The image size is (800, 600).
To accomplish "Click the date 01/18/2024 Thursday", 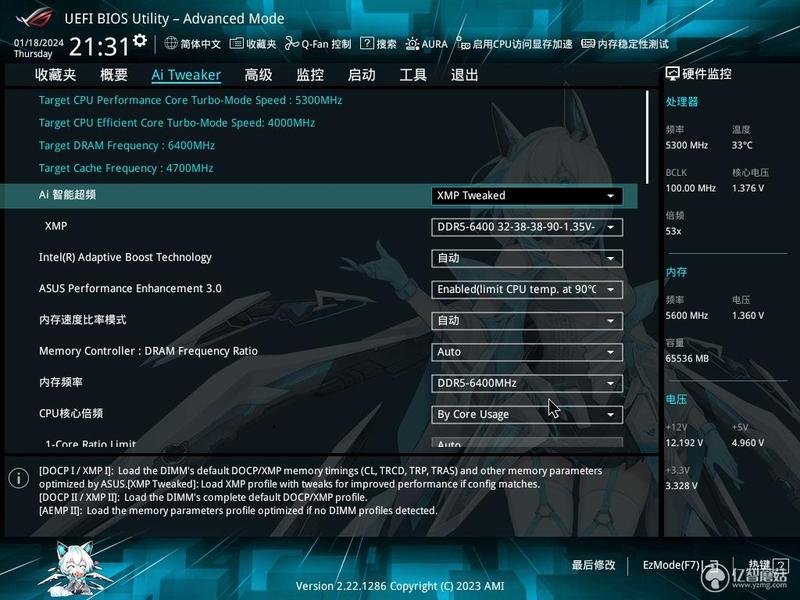I will click(39, 48).
